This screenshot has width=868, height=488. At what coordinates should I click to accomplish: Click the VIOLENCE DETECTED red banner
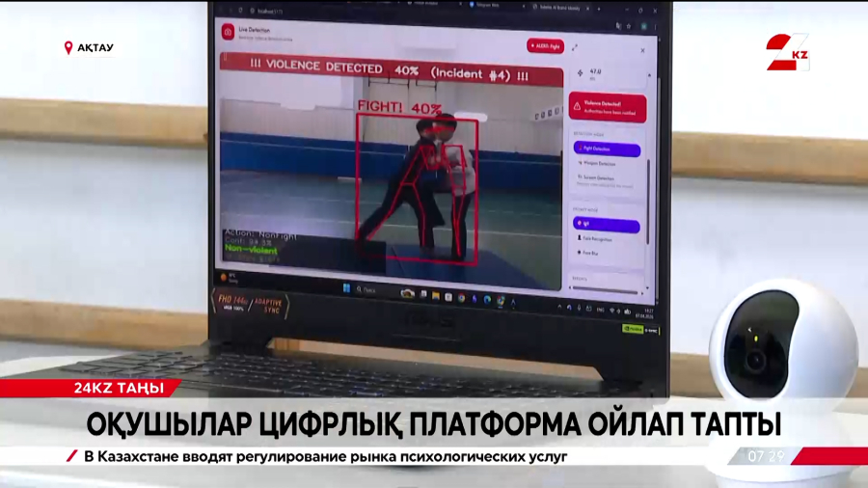click(x=391, y=70)
